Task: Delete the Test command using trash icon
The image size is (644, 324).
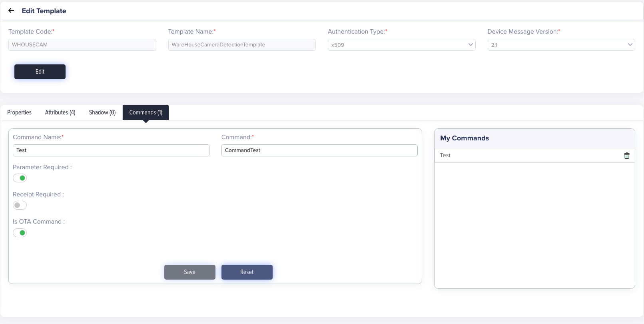Action: (x=626, y=156)
